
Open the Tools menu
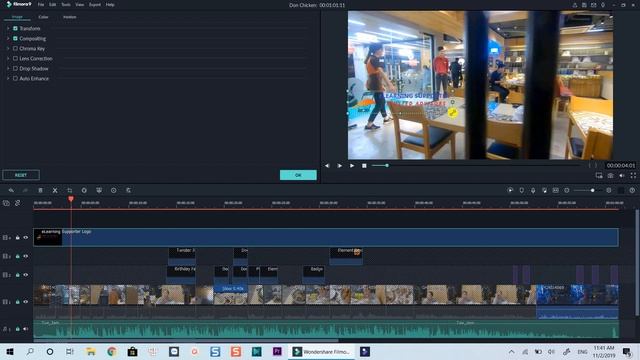click(x=66, y=5)
